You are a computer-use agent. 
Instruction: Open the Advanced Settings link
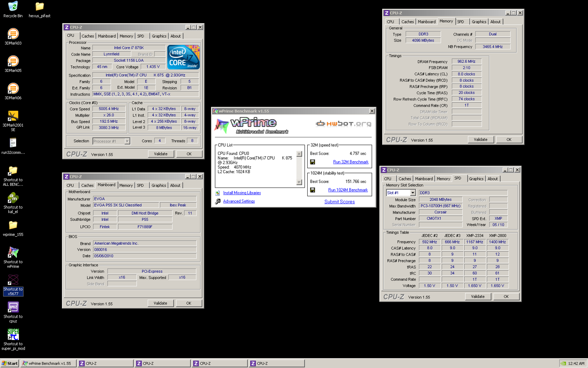point(239,201)
